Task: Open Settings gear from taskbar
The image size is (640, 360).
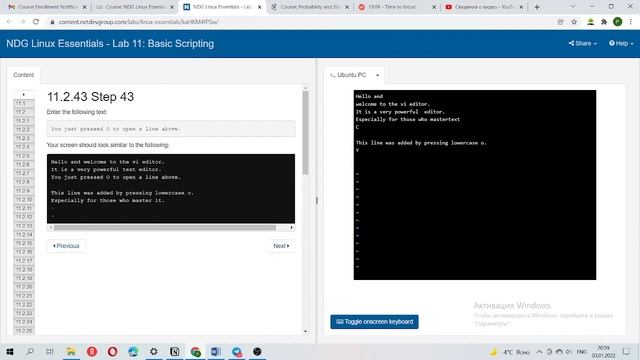Action: point(154,351)
